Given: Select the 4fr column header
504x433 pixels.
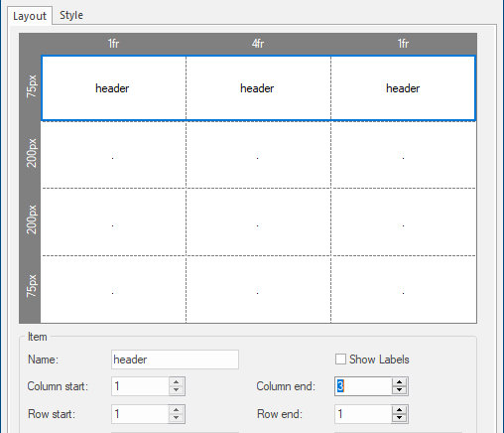Looking at the screenshot, I should [258, 44].
